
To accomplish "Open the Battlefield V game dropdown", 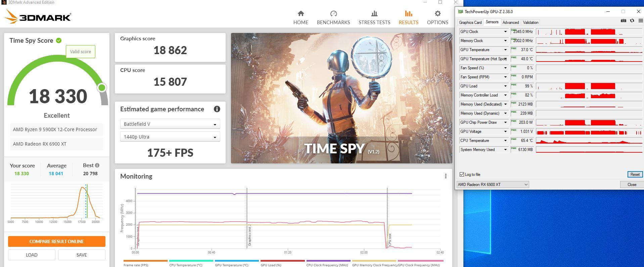I will tap(170, 124).
